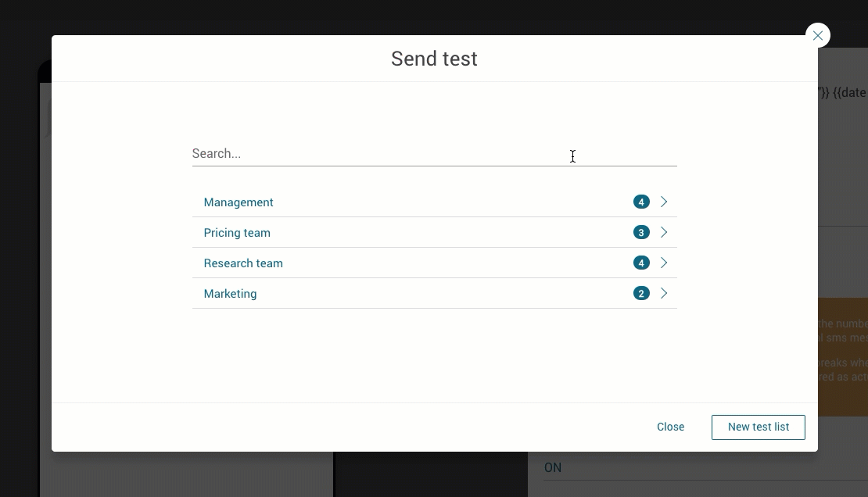Viewport: 868px width, 497px height.
Task: Expand Management using its chevron arrow
Action: coord(664,202)
